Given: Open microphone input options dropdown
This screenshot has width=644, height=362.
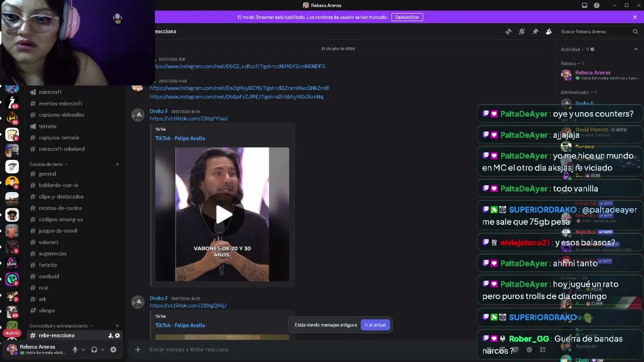Looking at the screenshot, I should pos(83,349).
